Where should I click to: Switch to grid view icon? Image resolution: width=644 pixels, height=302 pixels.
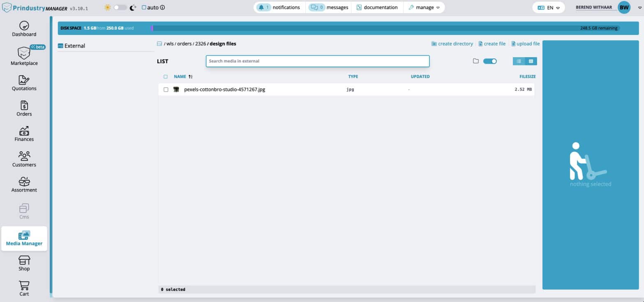click(531, 61)
